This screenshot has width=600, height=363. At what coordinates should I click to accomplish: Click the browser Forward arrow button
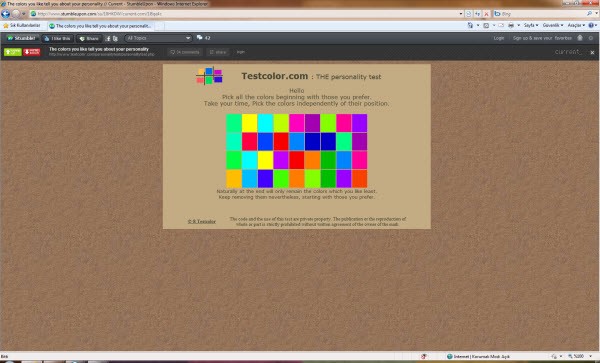coord(16,14)
